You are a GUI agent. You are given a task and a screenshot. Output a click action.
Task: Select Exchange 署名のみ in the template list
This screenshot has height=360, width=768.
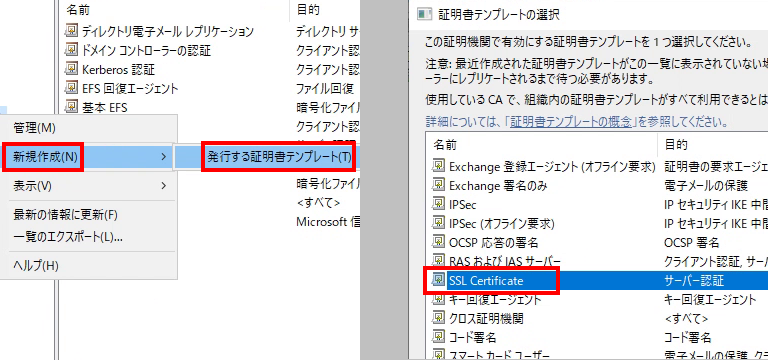(x=498, y=186)
